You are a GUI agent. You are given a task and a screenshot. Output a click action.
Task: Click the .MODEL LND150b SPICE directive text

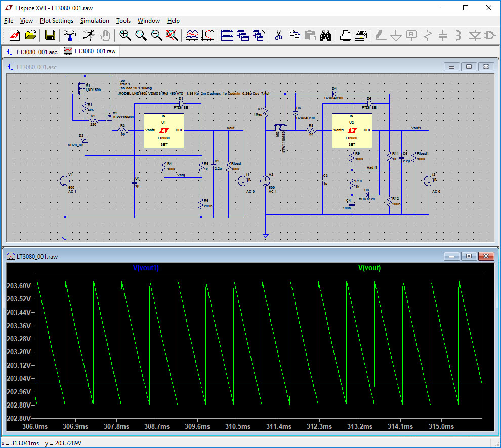pos(194,93)
